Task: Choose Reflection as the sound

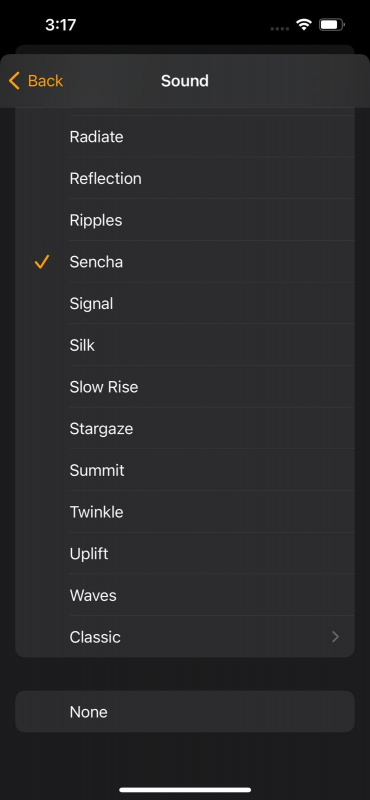Action: [x=185, y=179]
